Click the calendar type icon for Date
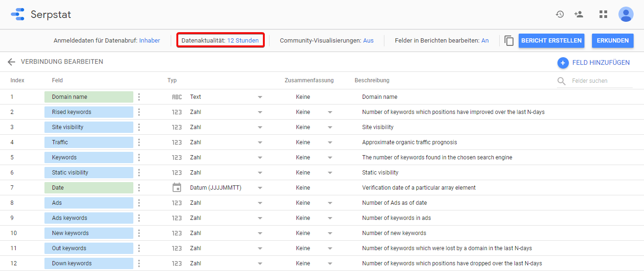The width and height of the screenshot is (644, 271). click(177, 188)
